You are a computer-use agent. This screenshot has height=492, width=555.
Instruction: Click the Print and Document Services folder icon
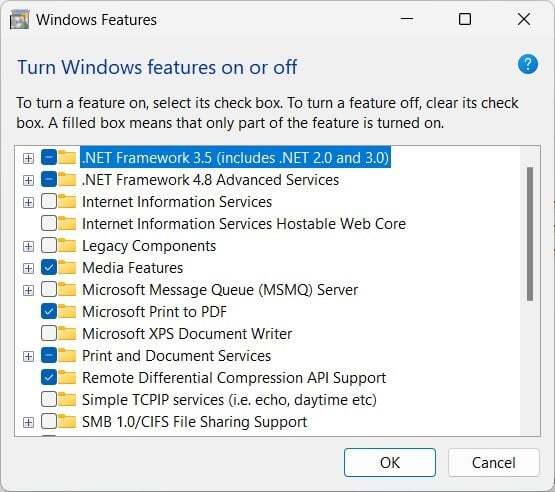(x=67, y=356)
